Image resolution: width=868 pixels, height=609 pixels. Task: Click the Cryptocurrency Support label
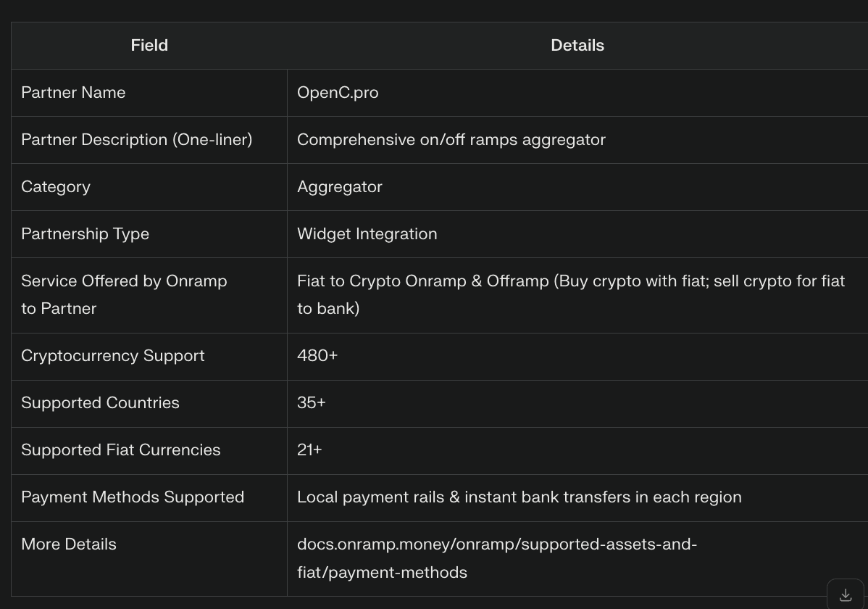113,356
